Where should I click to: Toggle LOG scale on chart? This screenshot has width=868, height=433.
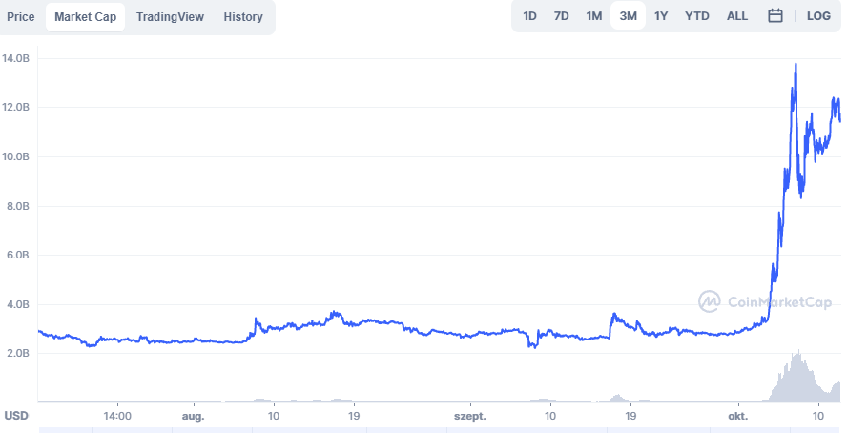[818, 16]
